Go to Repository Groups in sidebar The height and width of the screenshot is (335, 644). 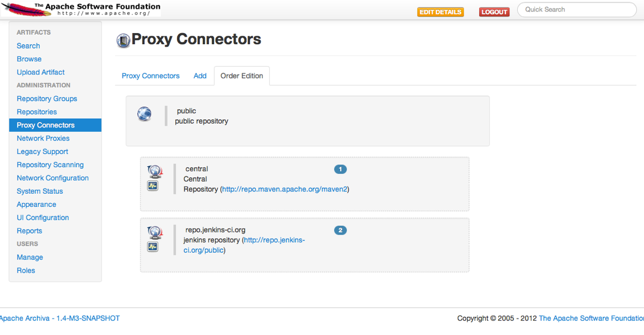(47, 99)
